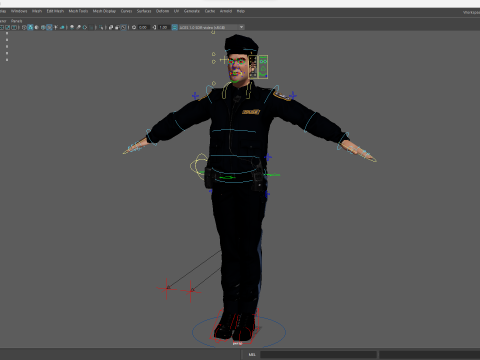Open the Generate menu

tap(192, 11)
